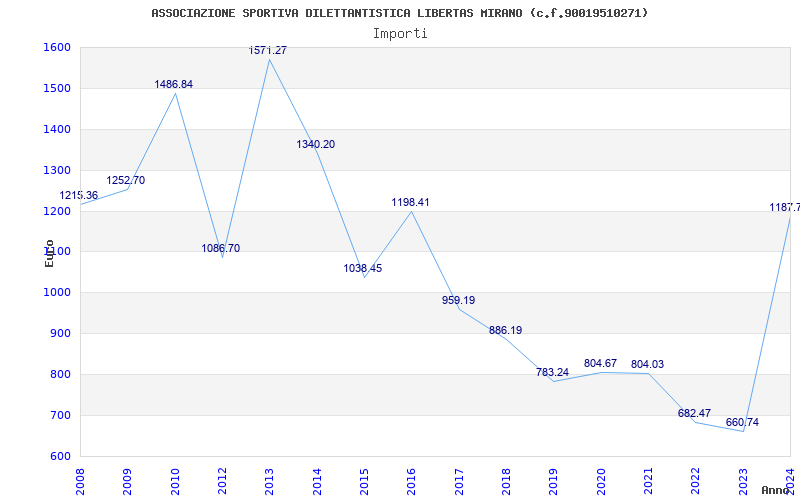Click year 2022 on the x-axis
The image size is (800, 500).
coord(696,482)
